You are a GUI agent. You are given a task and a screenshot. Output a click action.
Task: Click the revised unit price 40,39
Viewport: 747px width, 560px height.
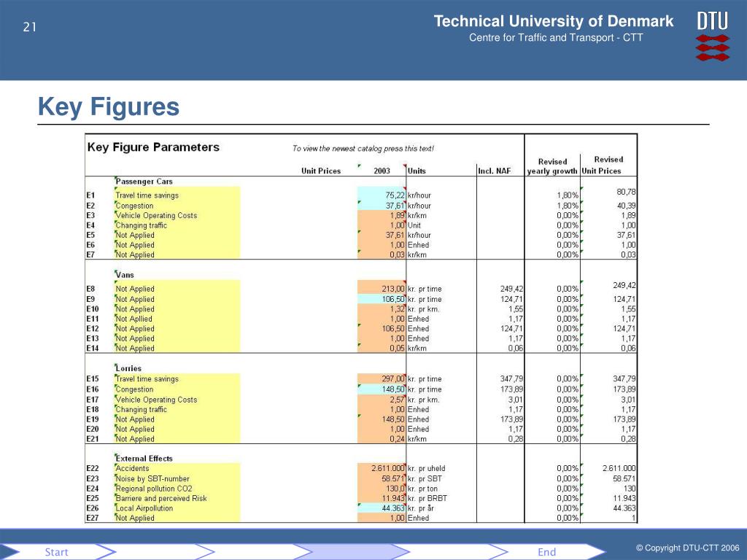tap(626, 206)
